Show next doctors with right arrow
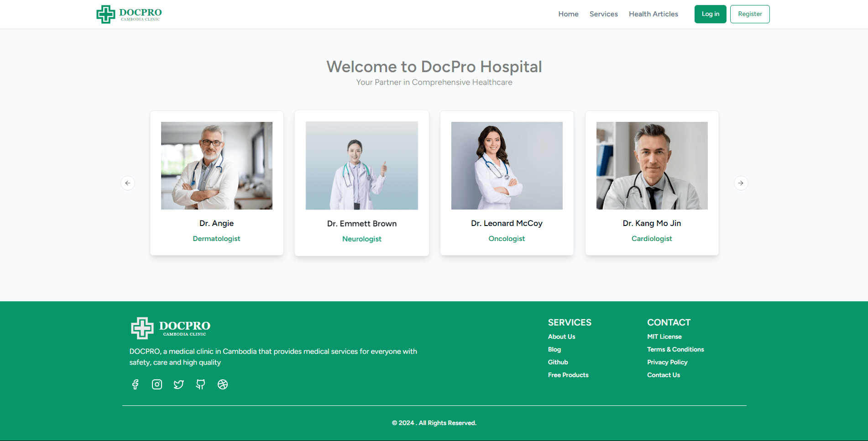The height and width of the screenshot is (441, 868). 741,183
